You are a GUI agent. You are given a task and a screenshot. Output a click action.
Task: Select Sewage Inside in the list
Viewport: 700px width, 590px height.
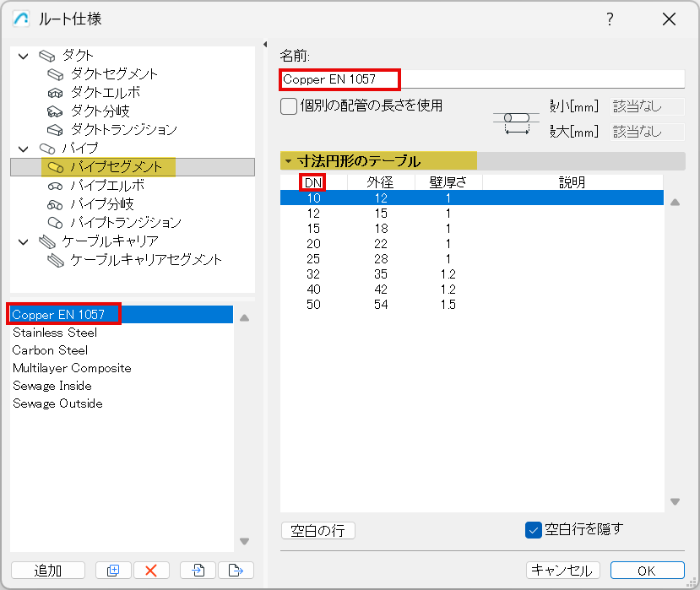[121, 386]
